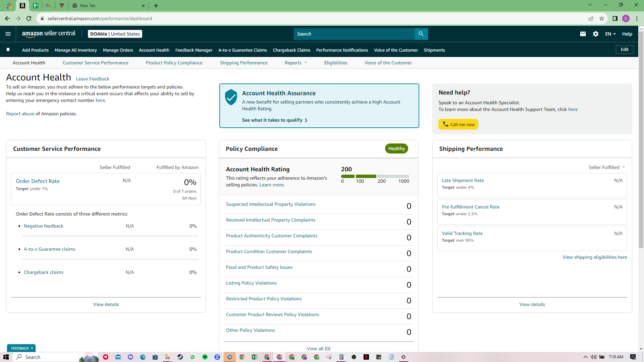Open Netflix from the taskbar
Viewport: 644px width, 362px height.
[x=366, y=357]
